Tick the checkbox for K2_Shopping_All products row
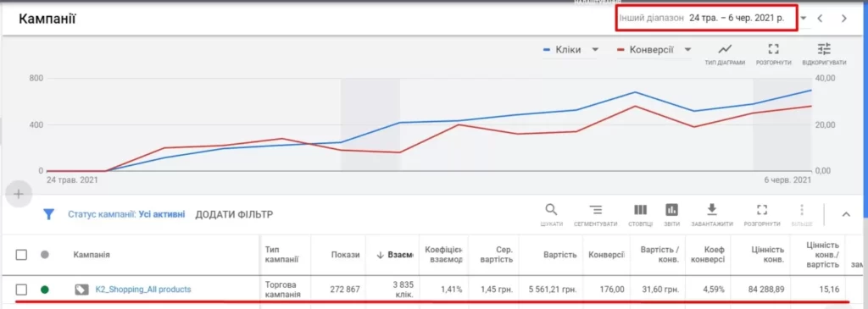The width and height of the screenshot is (868, 309). tap(21, 289)
